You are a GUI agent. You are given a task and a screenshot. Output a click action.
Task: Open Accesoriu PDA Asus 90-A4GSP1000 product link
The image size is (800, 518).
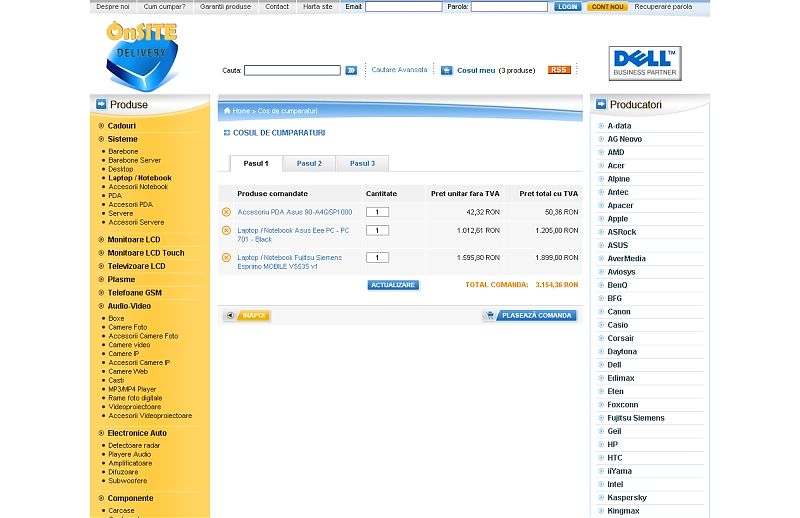tap(295, 212)
